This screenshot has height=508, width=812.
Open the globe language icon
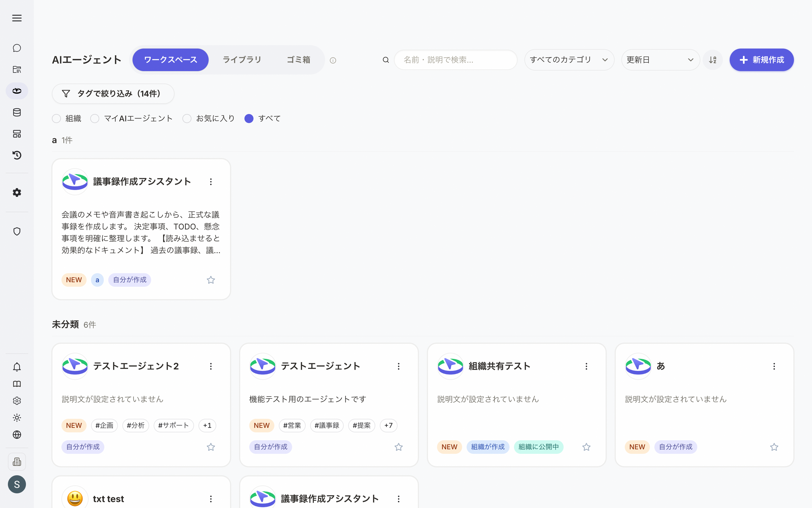click(x=17, y=435)
